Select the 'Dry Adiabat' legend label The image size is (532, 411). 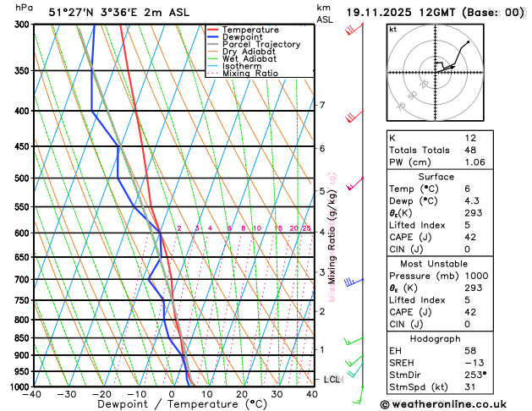coord(249,52)
